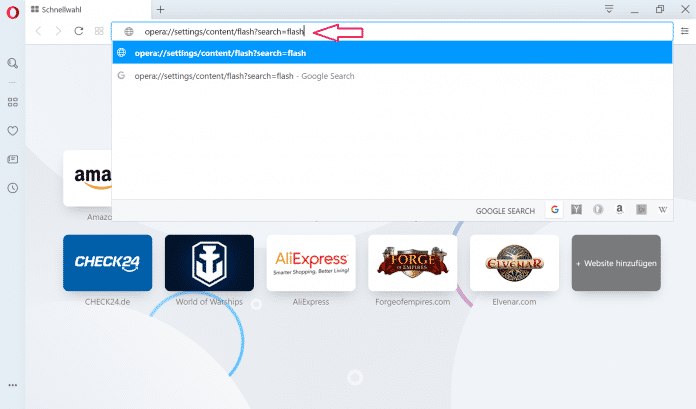Open the AliExpress speed dial tile

311,263
